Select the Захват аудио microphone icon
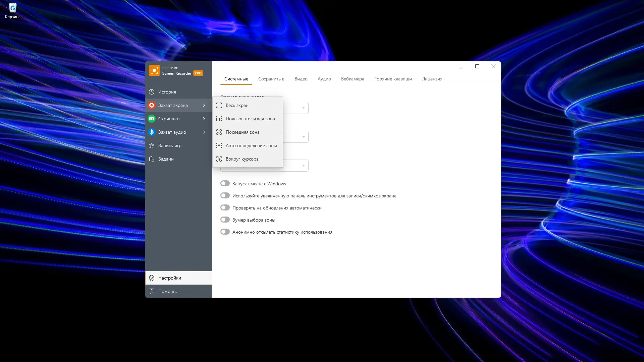 tap(152, 132)
